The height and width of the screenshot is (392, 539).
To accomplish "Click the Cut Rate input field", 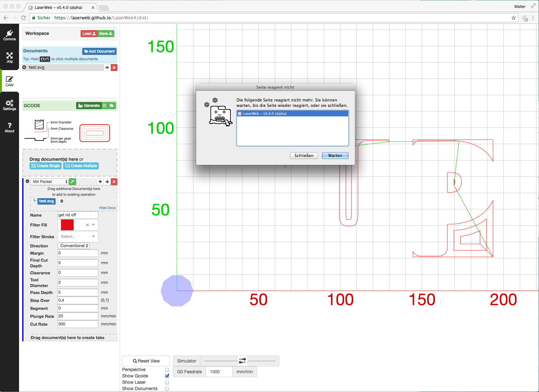I will [78, 324].
